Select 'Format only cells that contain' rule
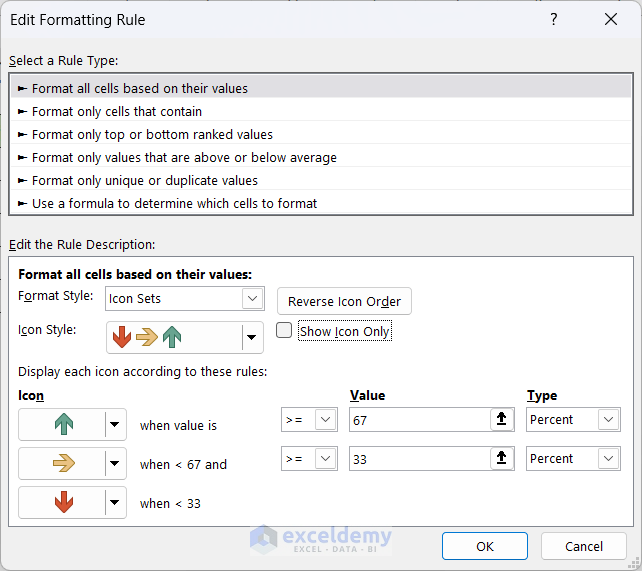The width and height of the screenshot is (642, 571). (x=117, y=111)
